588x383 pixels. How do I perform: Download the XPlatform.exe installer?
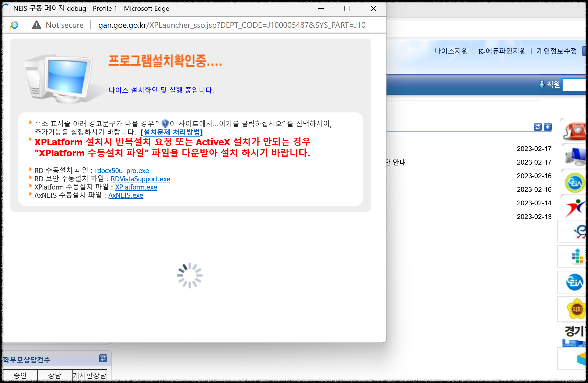pyautogui.click(x=136, y=187)
